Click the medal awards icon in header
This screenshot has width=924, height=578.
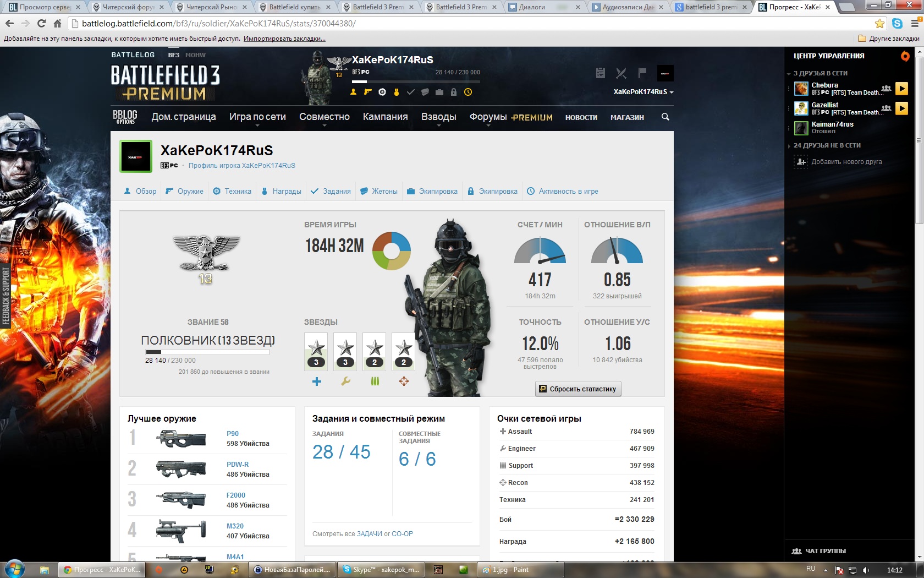tap(396, 92)
